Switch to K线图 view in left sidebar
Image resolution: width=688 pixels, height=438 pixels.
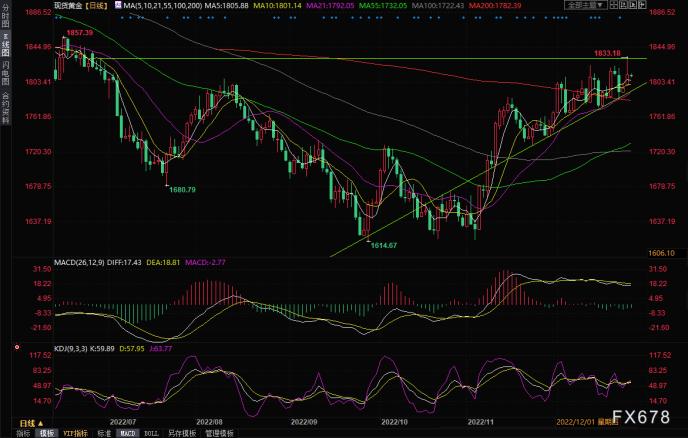point(5,45)
